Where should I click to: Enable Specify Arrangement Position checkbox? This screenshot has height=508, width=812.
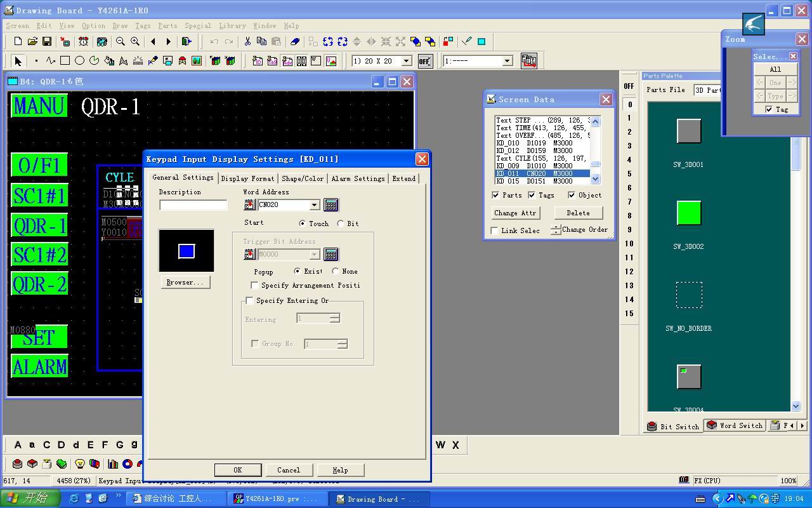click(255, 286)
